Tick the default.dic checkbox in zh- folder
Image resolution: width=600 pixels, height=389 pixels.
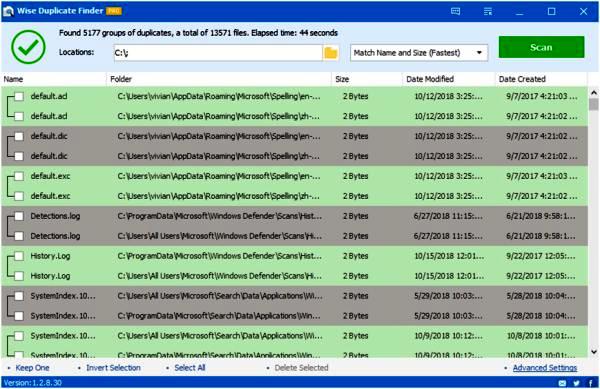(19, 156)
